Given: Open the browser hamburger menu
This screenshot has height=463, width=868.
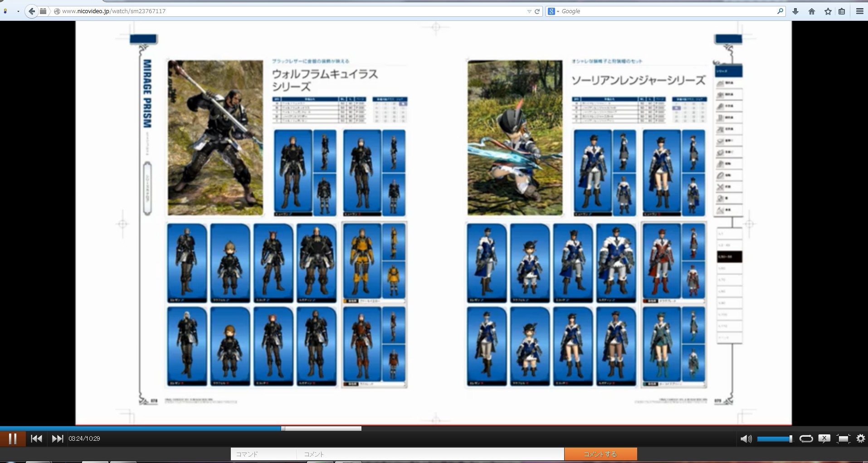Looking at the screenshot, I should pyautogui.click(x=859, y=11).
